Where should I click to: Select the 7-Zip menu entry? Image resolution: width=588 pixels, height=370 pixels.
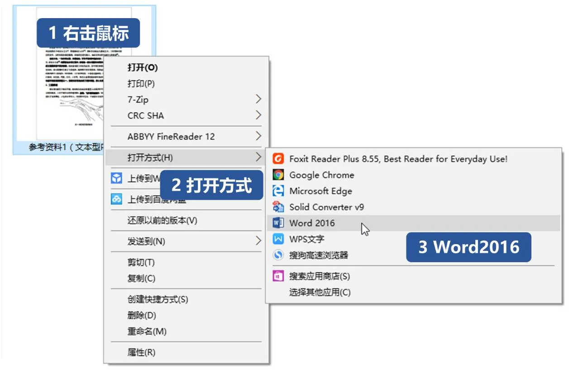[x=186, y=100]
